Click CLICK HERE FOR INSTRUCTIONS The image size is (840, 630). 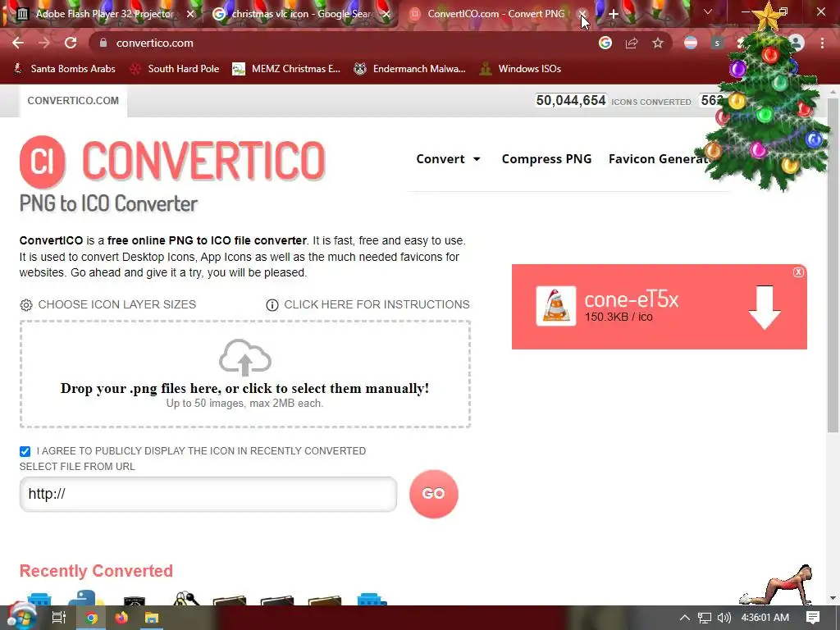(x=368, y=304)
